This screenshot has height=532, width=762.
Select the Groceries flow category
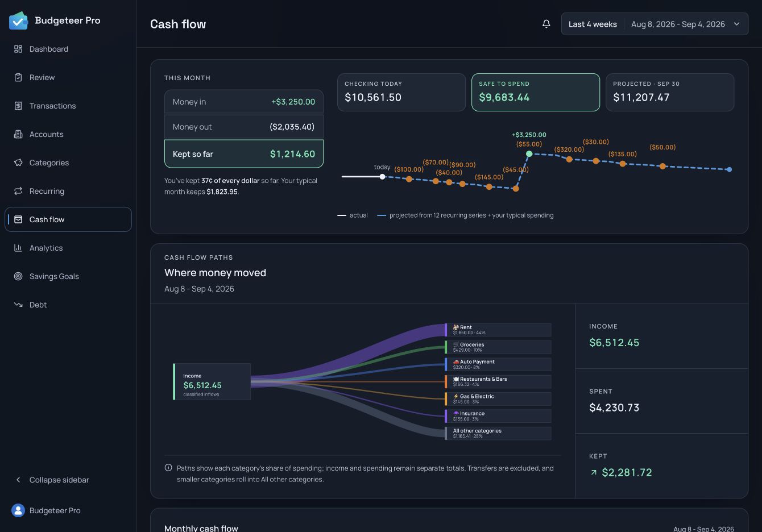(x=498, y=347)
